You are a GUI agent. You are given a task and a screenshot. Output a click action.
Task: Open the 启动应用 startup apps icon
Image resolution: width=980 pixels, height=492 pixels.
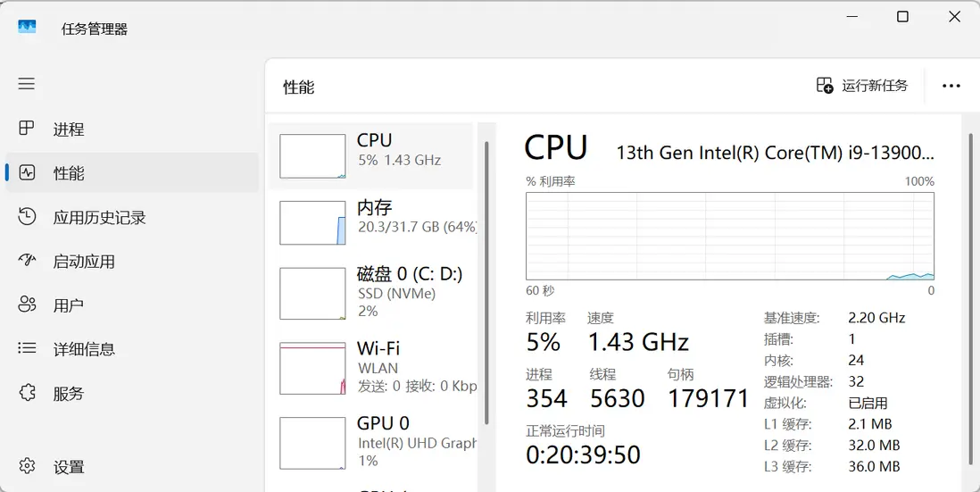[x=27, y=261]
